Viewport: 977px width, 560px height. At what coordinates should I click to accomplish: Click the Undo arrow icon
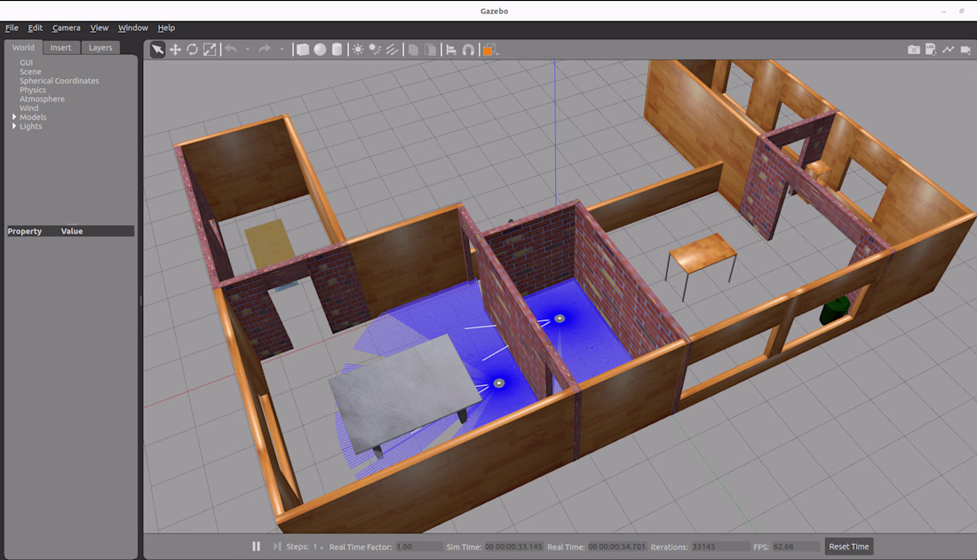[x=231, y=49]
